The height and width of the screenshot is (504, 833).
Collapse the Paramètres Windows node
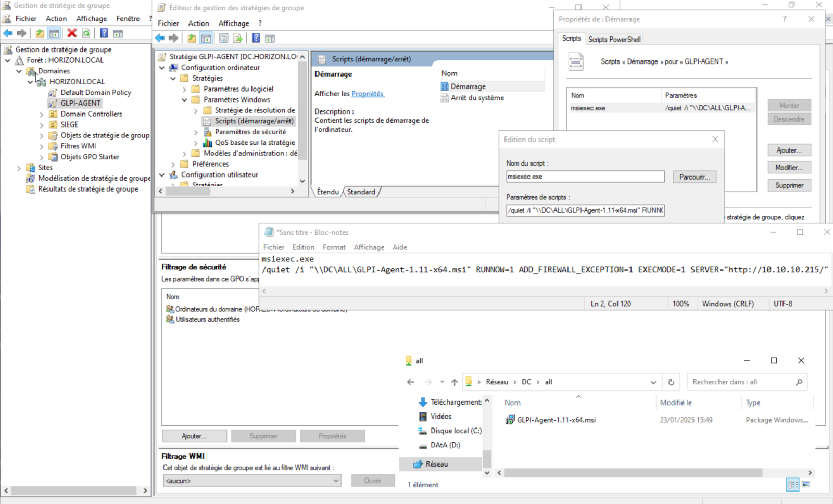(x=184, y=100)
